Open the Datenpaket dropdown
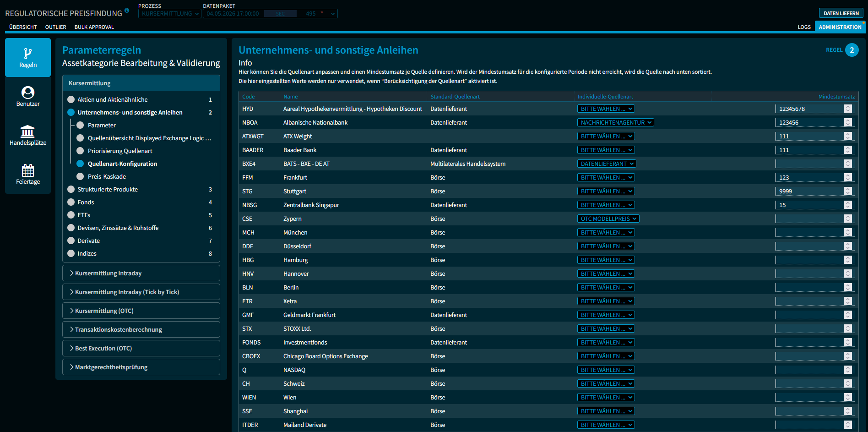 point(270,14)
